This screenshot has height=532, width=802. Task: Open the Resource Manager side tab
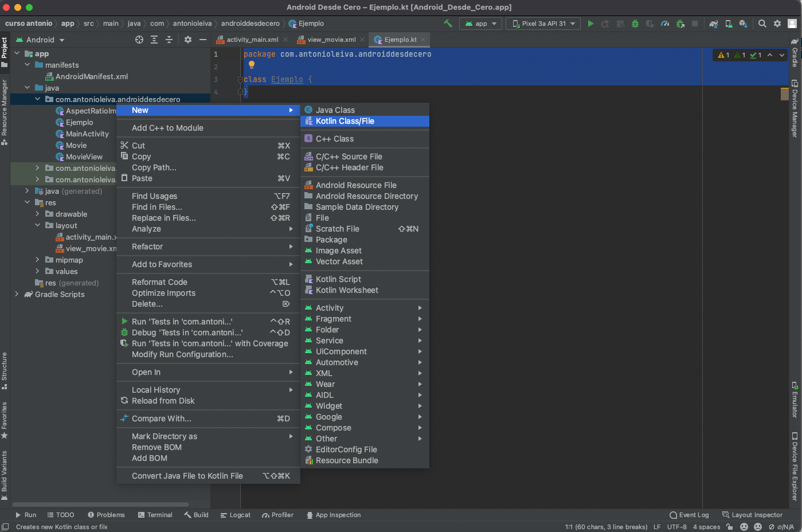coord(4,112)
